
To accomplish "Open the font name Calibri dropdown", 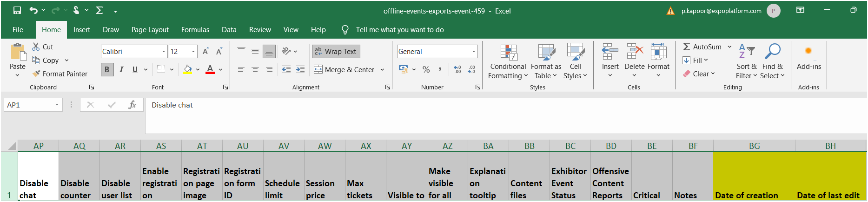I will point(164,51).
